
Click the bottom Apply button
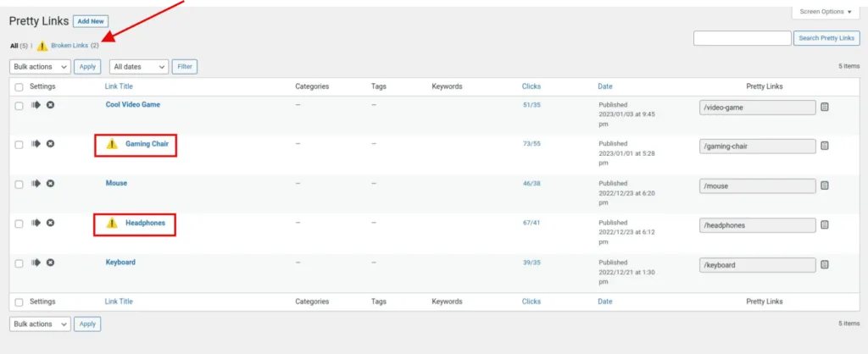point(87,324)
